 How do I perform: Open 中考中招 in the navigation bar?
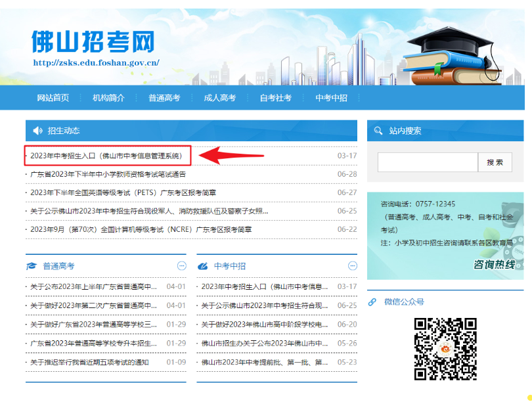pyautogui.click(x=331, y=98)
